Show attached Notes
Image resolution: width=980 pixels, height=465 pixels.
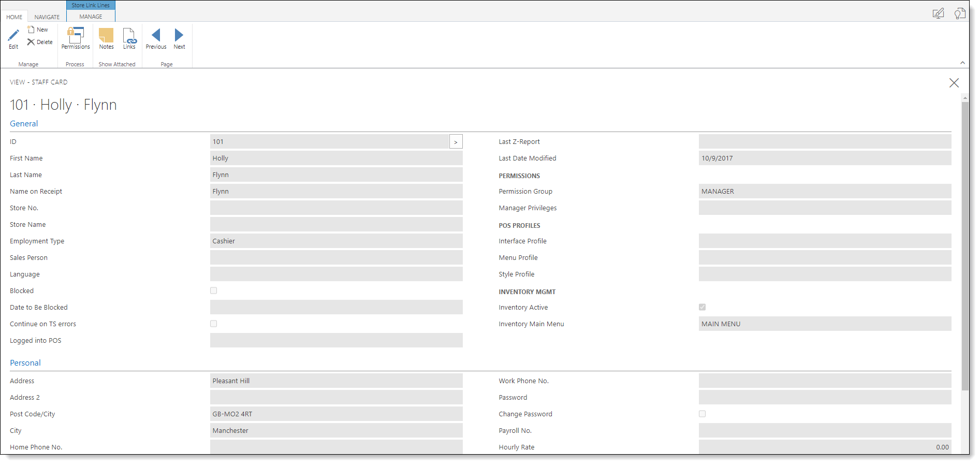click(106, 36)
